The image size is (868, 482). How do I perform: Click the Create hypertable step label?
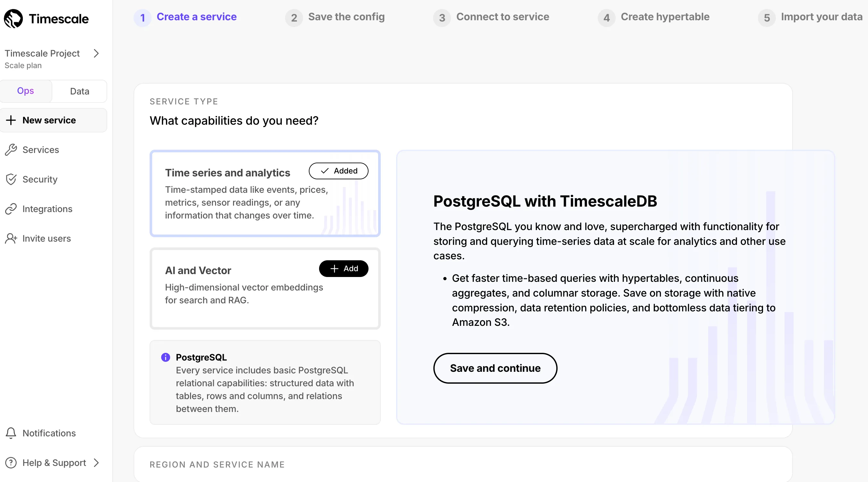[x=665, y=16]
